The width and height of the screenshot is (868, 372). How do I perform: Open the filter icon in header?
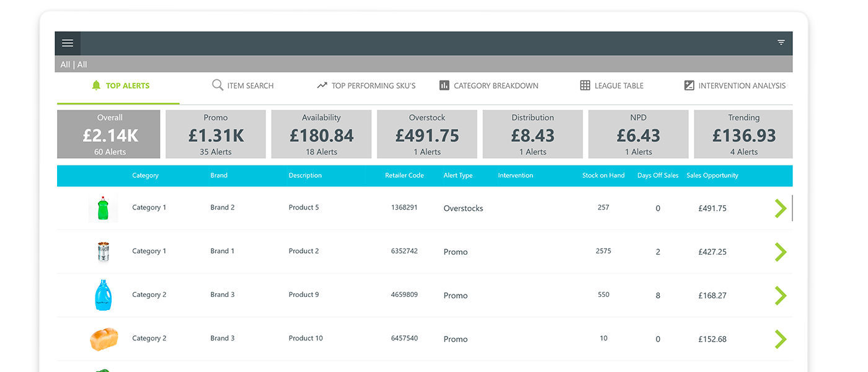781,43
